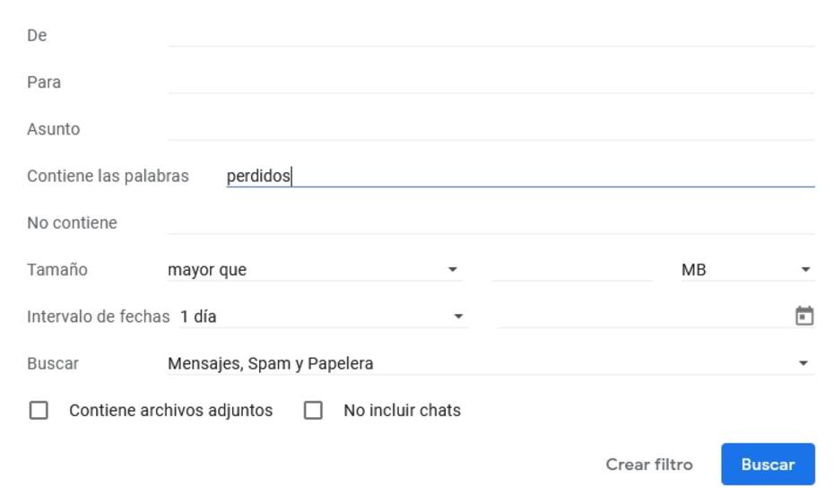Click the arrow next to mayor que
The width and height of the screenshot is (834, 504).
tap(452, 270)
